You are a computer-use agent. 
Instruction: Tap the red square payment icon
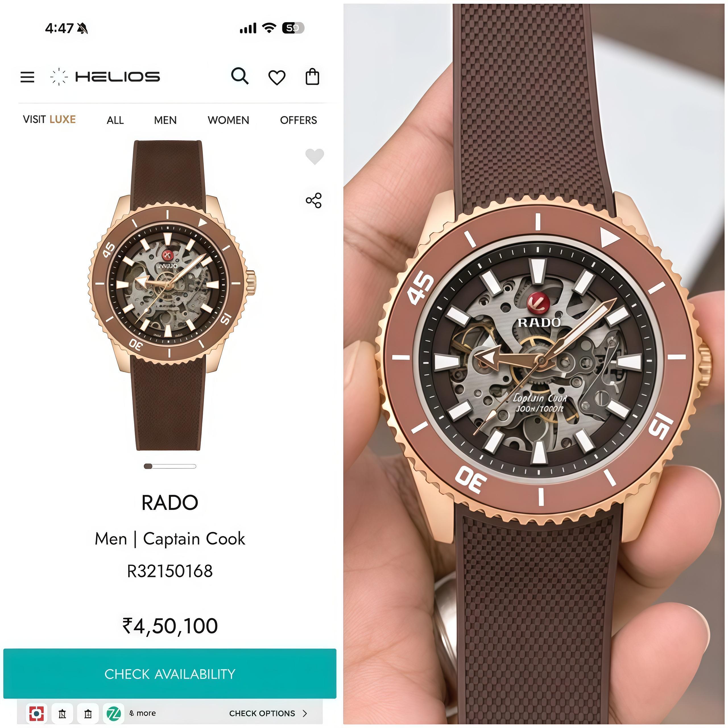click(37, 713)
